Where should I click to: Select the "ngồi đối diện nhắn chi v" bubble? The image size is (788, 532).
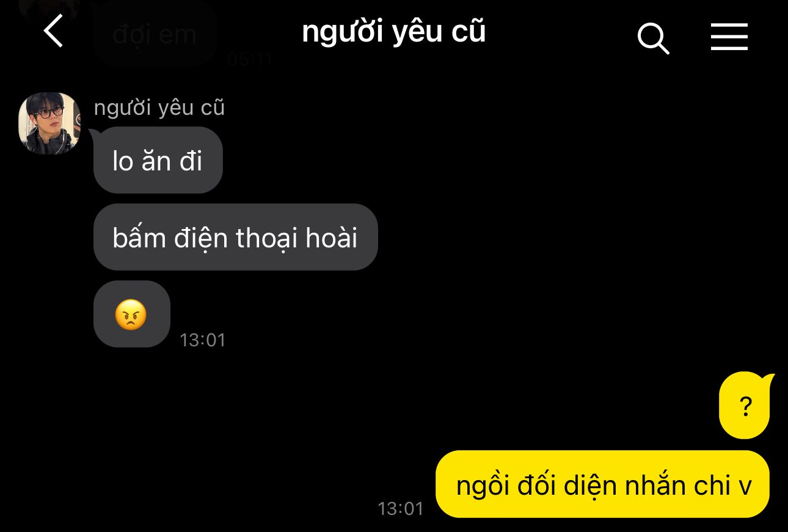tap(602, 484)
